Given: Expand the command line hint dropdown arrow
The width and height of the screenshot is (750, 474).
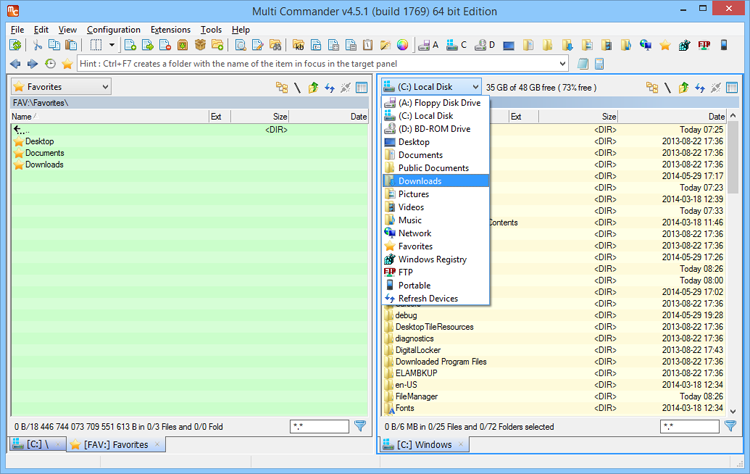Looking at the screenshot, I should [x=562, y=64].
